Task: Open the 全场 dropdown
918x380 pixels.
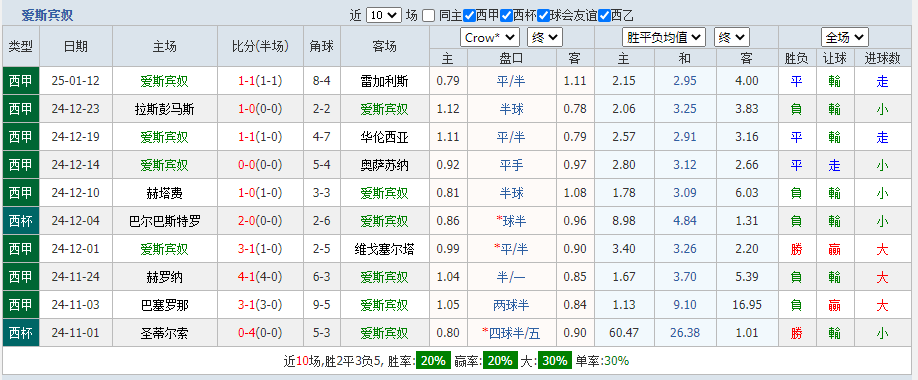Action: (x=844, y=37)
